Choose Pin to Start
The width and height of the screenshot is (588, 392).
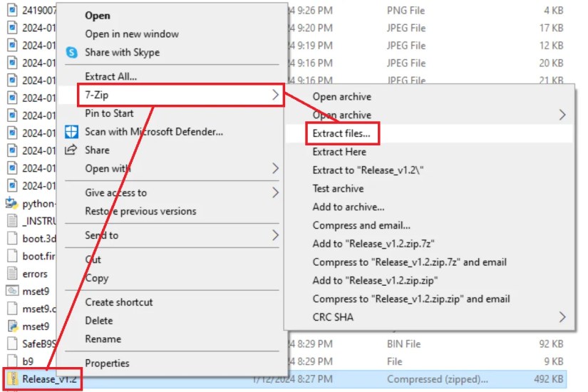[x=109, y=113]
